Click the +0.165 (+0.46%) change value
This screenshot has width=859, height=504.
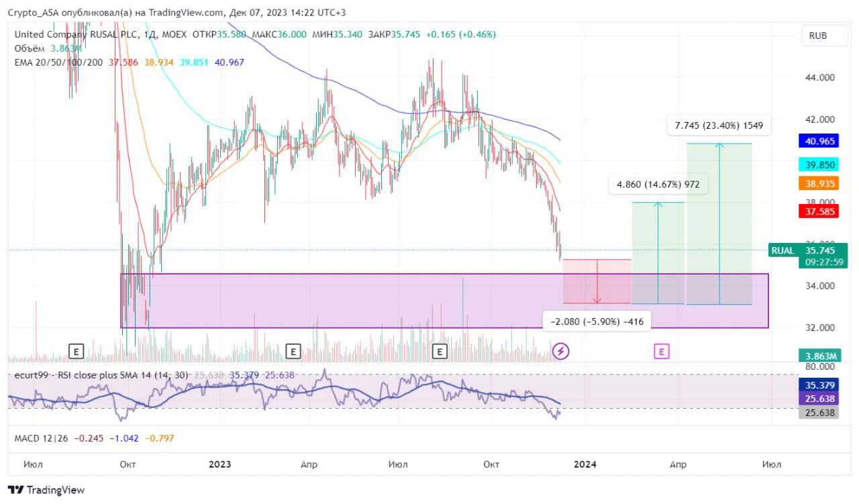point(460,34)
